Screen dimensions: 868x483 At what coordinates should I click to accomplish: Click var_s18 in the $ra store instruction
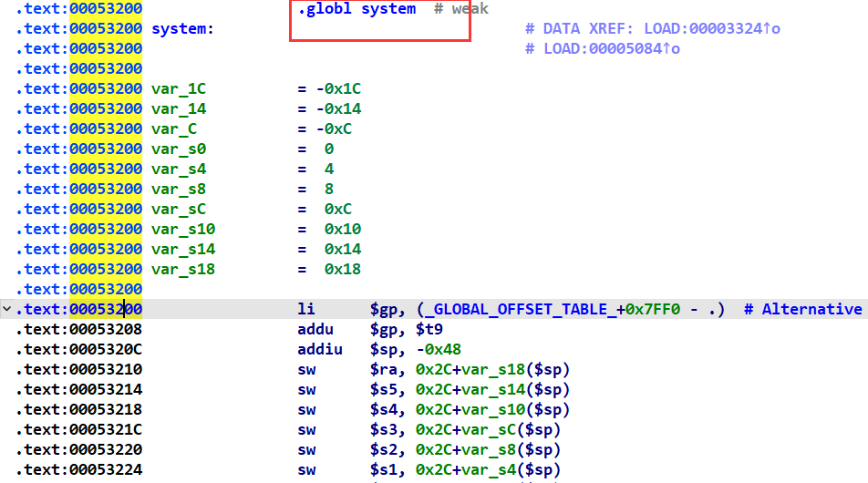(x=493, y=370)
